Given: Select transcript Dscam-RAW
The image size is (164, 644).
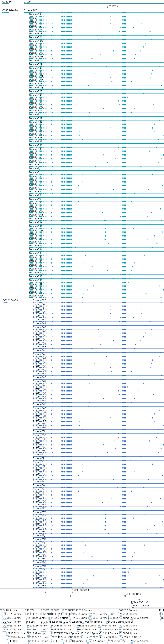Looking at the screenshot, I should pos(36,107).
